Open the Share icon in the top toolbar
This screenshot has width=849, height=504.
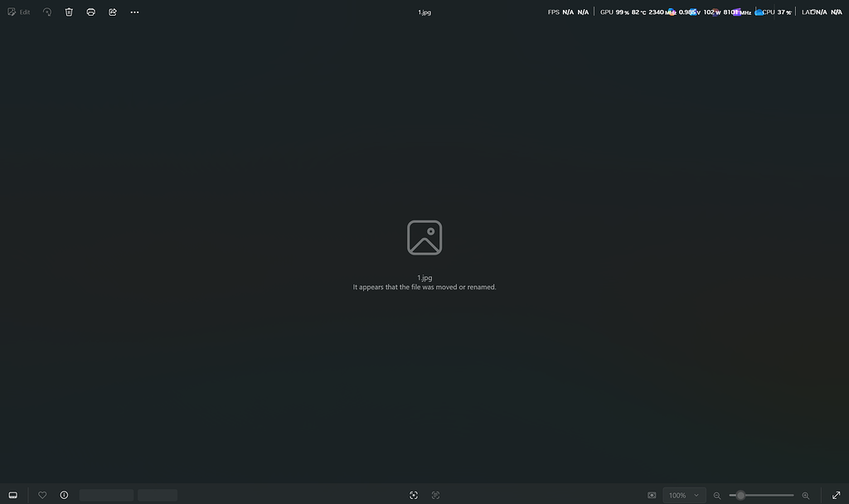point(113,12)
